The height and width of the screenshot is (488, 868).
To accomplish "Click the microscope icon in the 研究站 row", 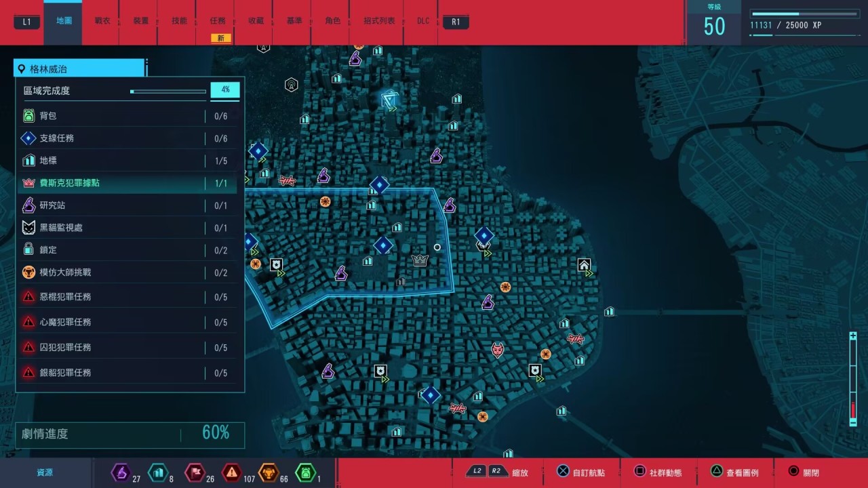I will (x=28, y=205).
